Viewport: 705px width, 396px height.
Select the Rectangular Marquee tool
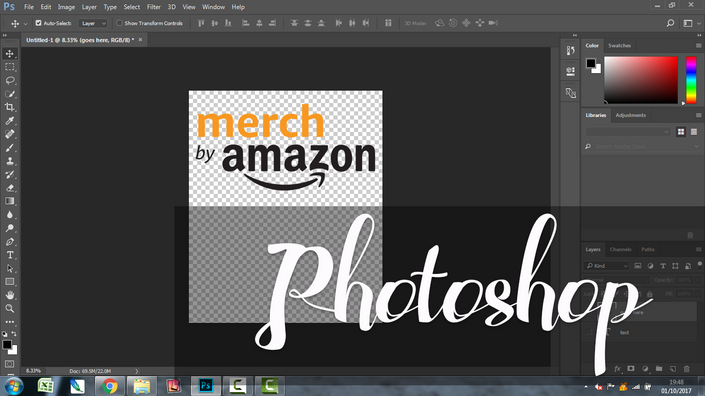[x=9, y=67]
